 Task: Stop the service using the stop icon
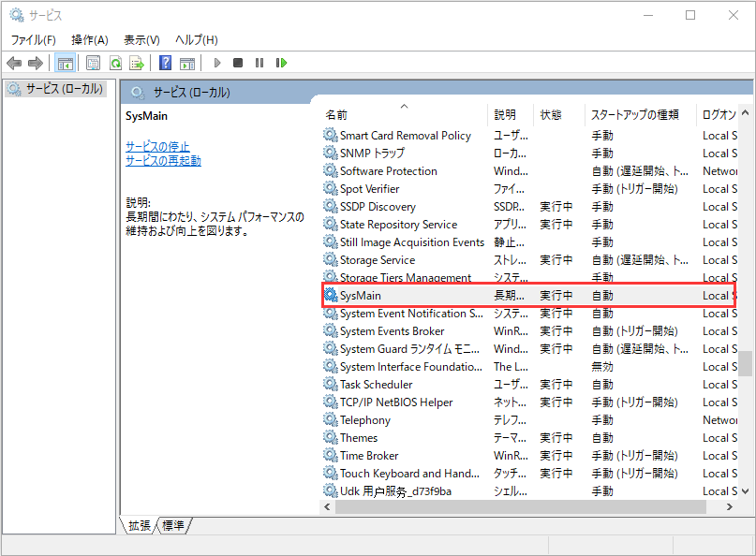(237, 63)
